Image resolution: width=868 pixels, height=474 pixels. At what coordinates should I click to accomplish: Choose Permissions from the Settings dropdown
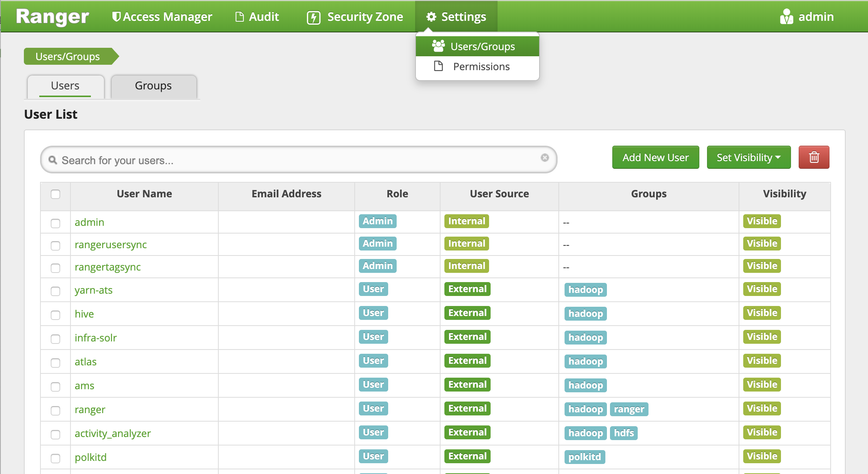[x=477, y=66]
